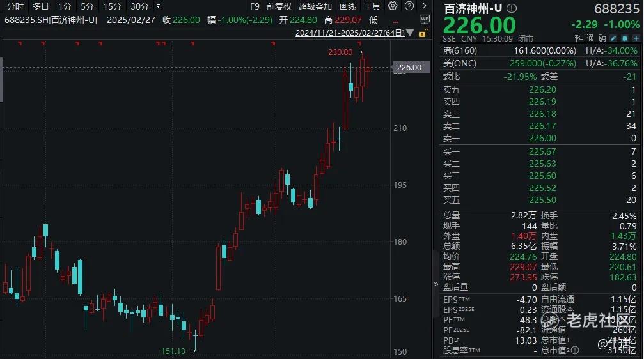Image resolution: width=644 pixels, height=359 pixels.
Task: Click the info icon beside 百济神州-U
Action: 512,8
